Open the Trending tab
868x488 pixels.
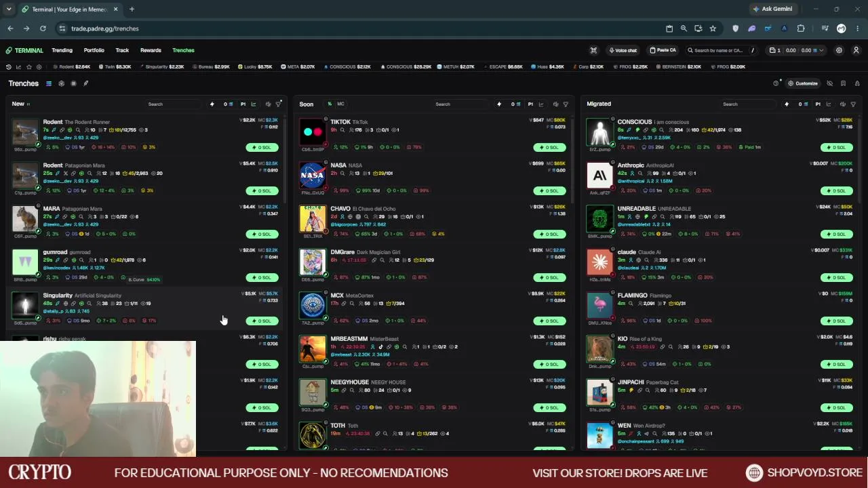[x=62, y=50]
